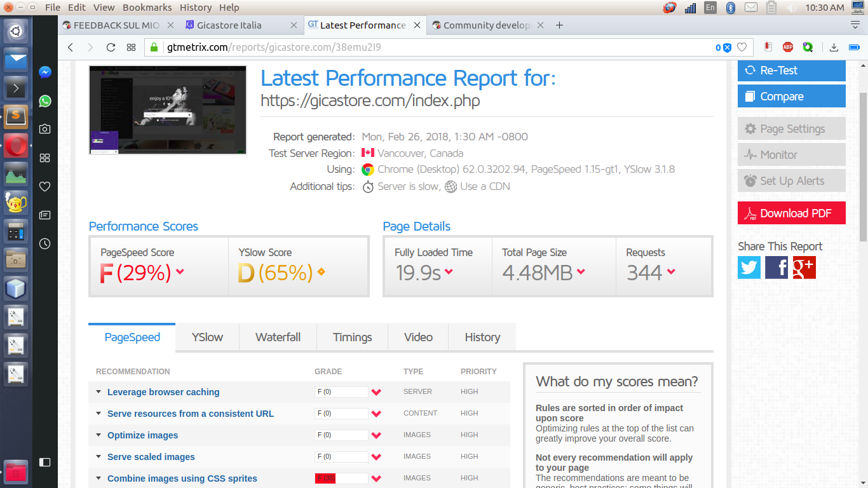The height and width of the screenshot is (488, 868).
Task: Click the Leverage browser caching grade bar
Action: click(x=341, y=392)
